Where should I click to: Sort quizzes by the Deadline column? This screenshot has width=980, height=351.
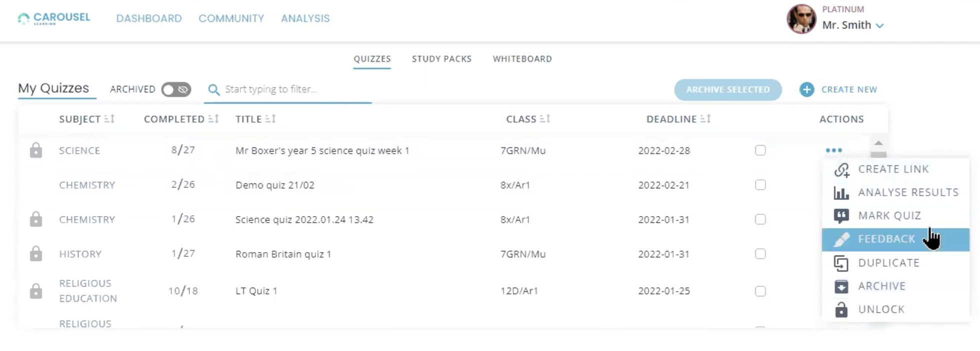705,119
